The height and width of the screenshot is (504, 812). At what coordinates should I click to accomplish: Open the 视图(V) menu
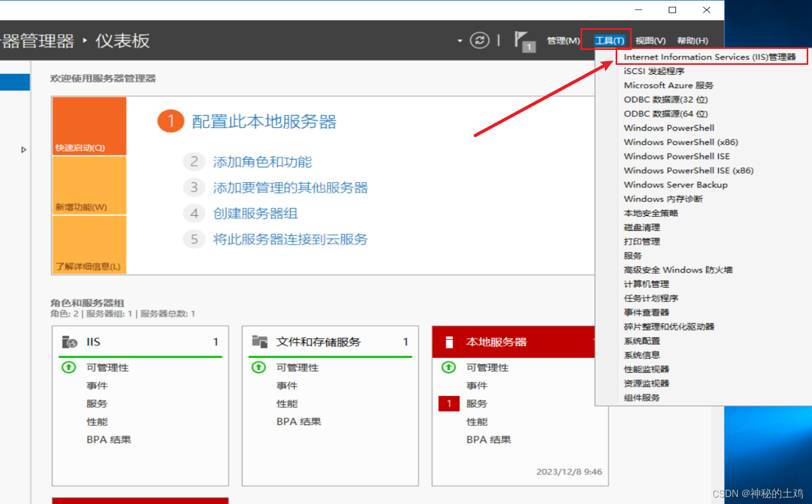pyautogui.click(x=650, y=40)
